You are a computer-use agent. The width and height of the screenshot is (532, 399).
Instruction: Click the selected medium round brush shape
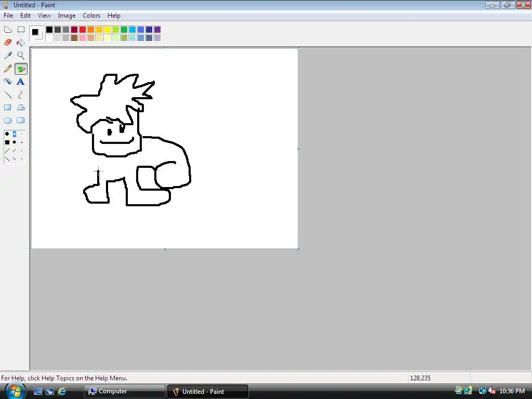[14, 134]
